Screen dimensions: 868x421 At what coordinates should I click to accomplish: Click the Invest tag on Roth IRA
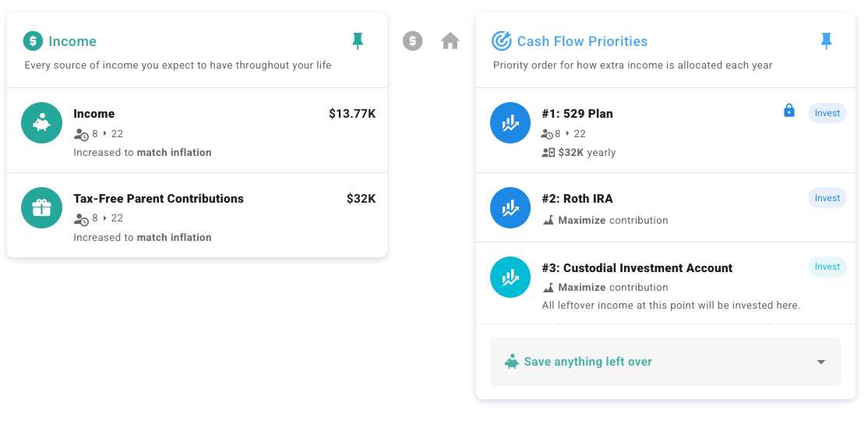pyautogui.click(x=827, y=198)
